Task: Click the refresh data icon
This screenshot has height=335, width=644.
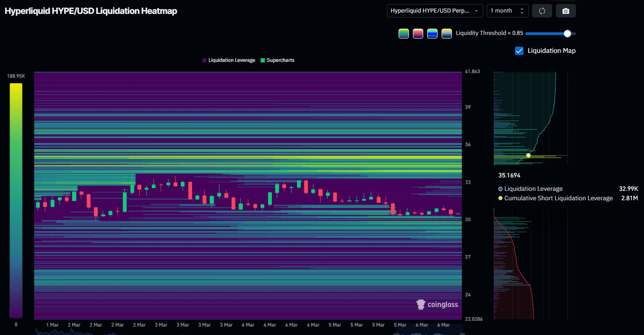Action: tap(542, 10)
